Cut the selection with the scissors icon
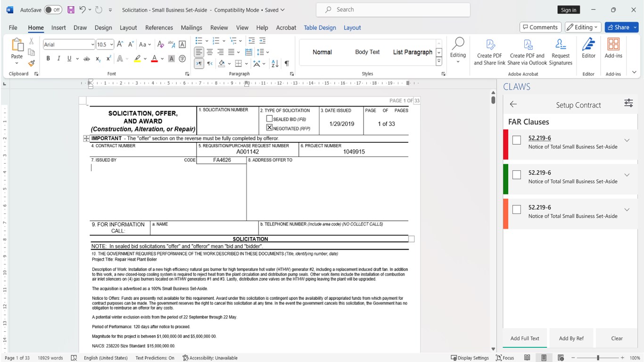The height and width of the screenshot is (362, 644). [32, 41]
